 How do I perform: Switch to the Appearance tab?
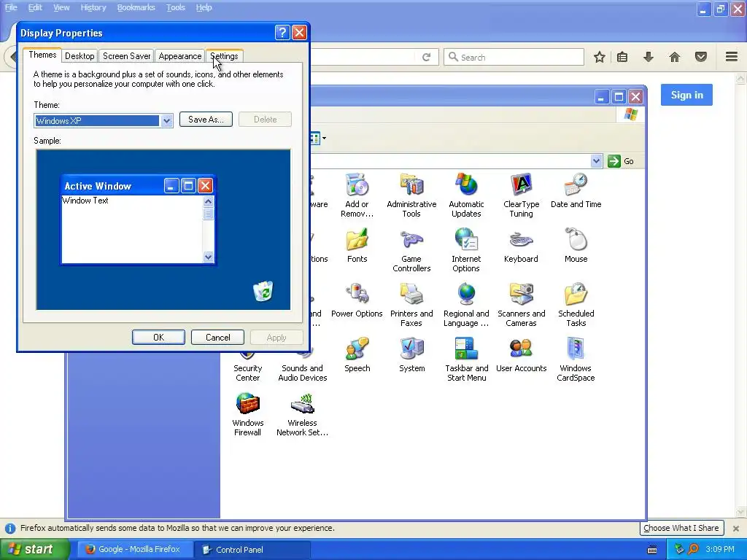[x=180, y=56]
